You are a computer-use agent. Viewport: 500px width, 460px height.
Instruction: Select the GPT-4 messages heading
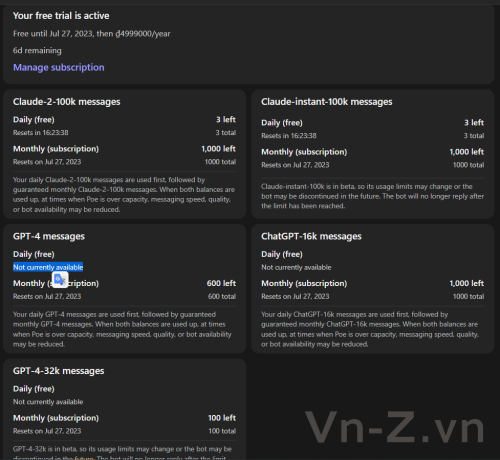(x=49, y=236)
